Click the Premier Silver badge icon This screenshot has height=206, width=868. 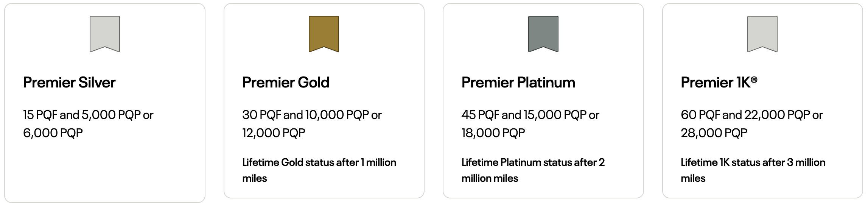tap(105, 34)
